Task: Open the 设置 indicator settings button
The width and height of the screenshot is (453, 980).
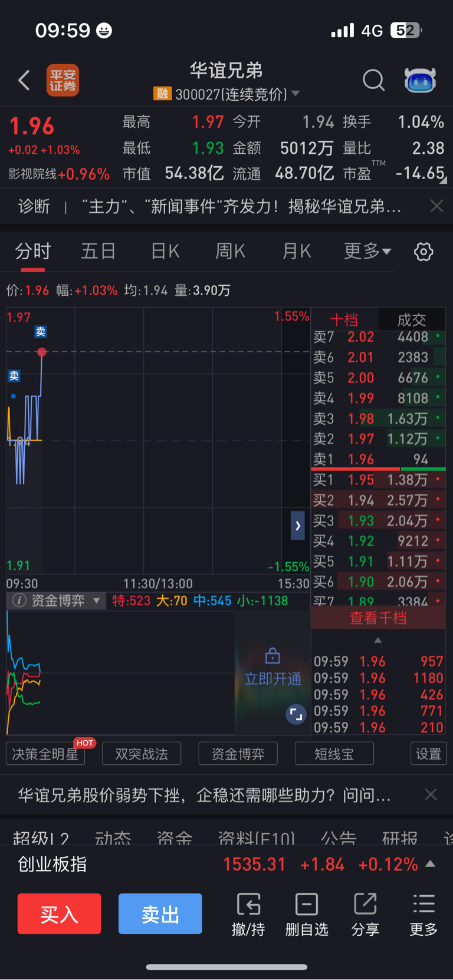Action: point(429,754)
